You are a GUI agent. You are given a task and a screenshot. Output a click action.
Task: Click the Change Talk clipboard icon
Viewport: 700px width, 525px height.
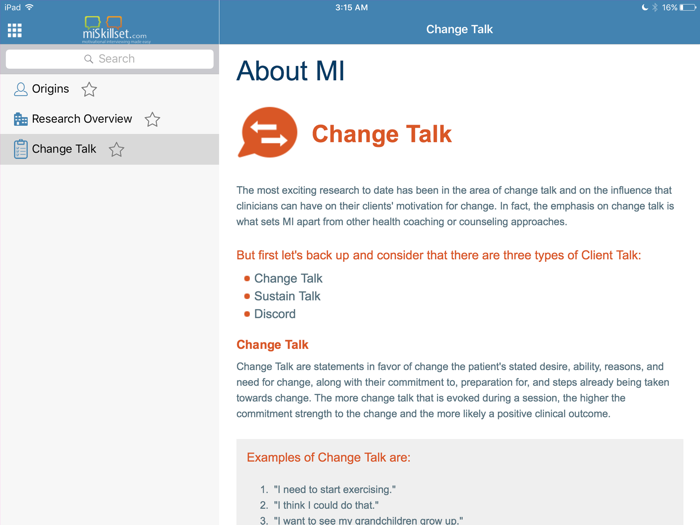(x=21, y=149)
